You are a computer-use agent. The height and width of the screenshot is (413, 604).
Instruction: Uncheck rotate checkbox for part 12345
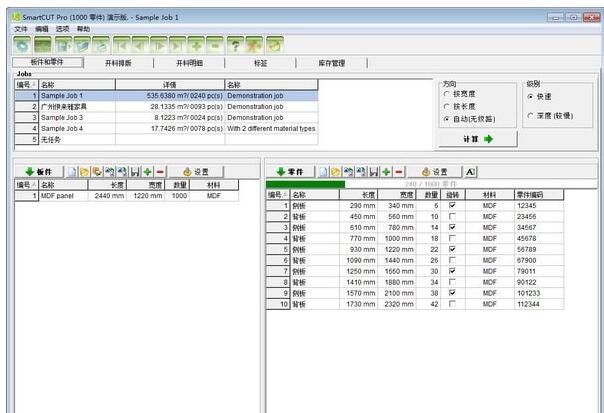[453, 205]
